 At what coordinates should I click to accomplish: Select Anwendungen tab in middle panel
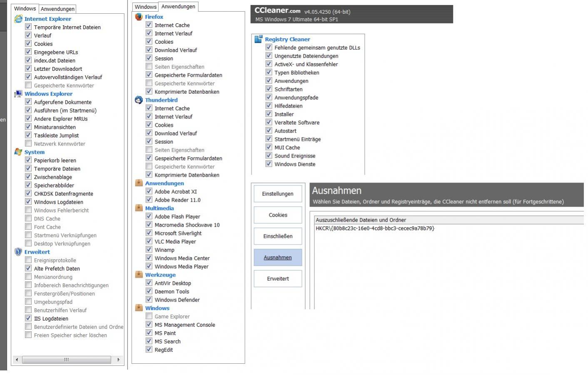click(x=178, y=7)
